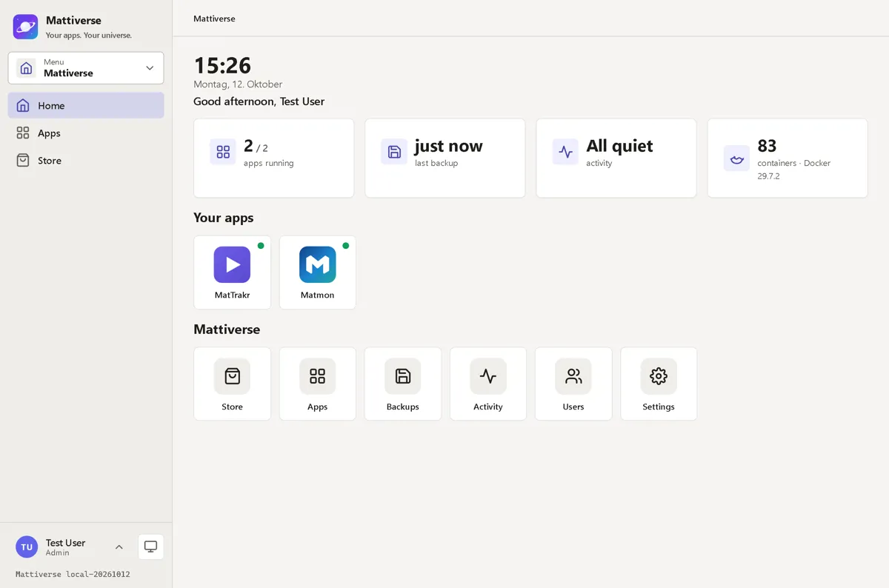The height and width of the screenshot is (588, 889).
Task: Go to Home in sidebar
Action: (86, 105)
